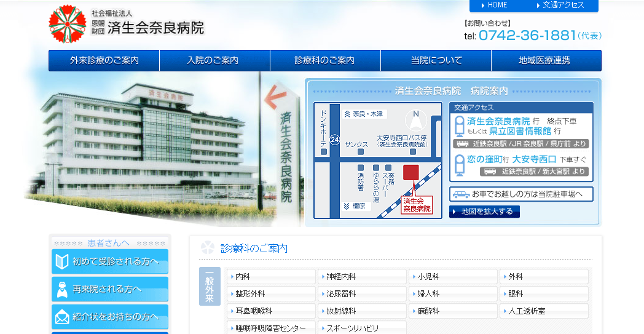
Task: Click the 済生会奈良病院 map label
Action: pyautogui.click(x=417, y=205)
